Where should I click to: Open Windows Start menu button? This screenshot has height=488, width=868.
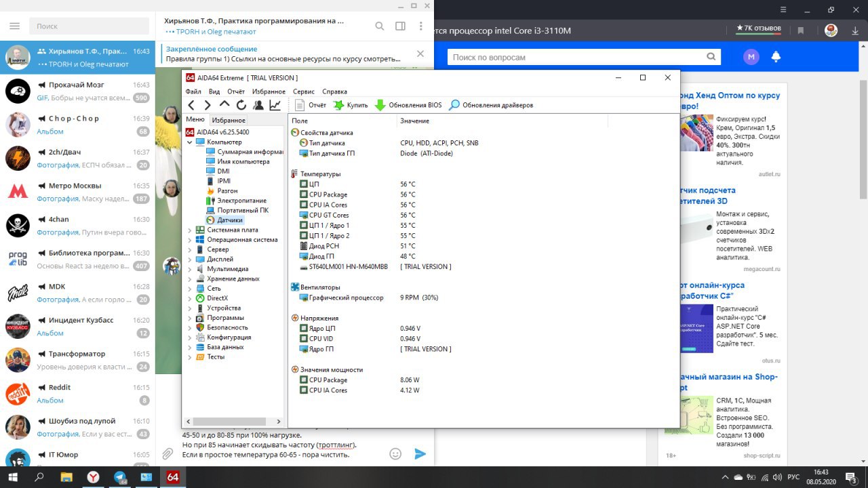pos(13,476)
